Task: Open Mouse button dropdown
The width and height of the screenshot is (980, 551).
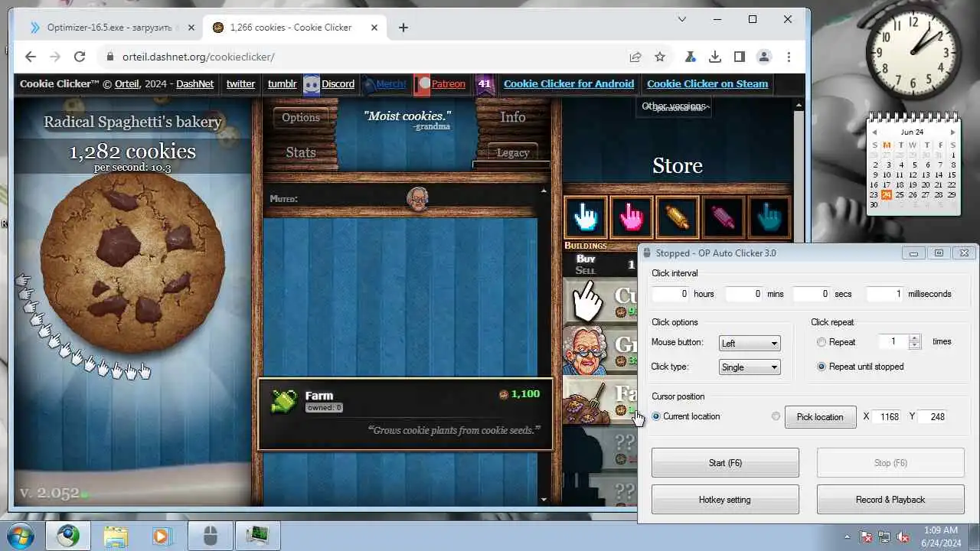Action: (749, 344)
